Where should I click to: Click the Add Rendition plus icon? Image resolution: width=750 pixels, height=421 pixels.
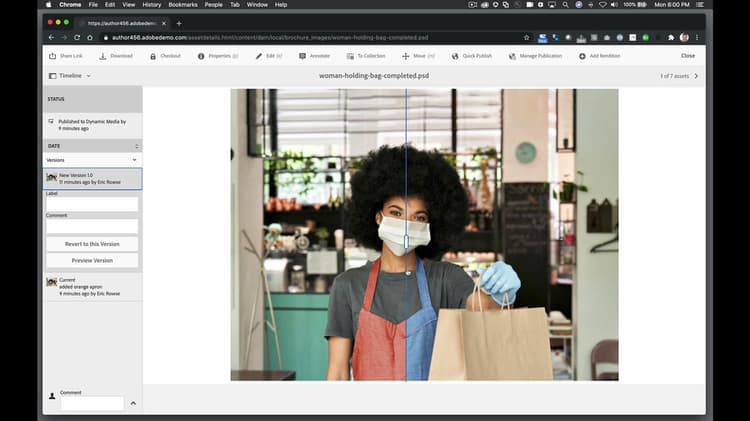point(583,56)
